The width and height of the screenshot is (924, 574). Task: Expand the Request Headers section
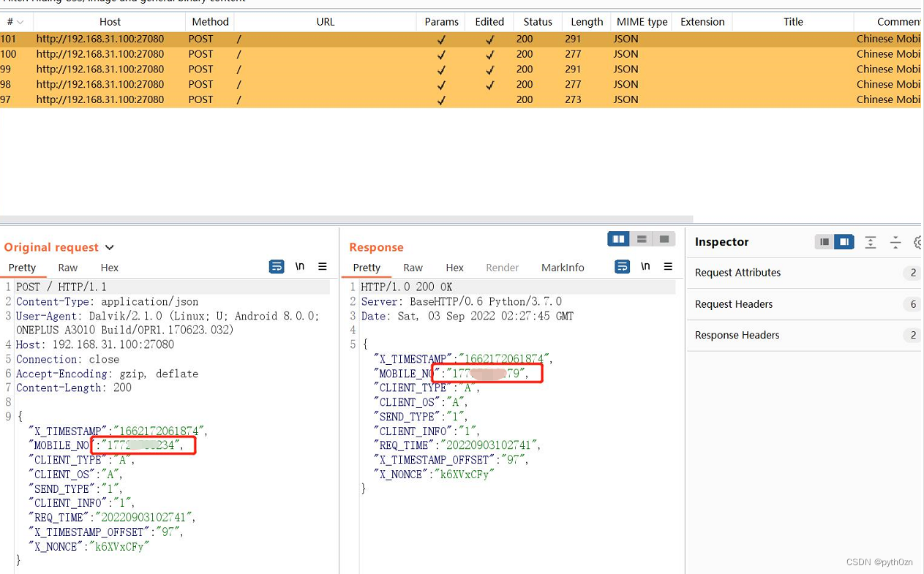pyautogui.click(x=804, y=304)
